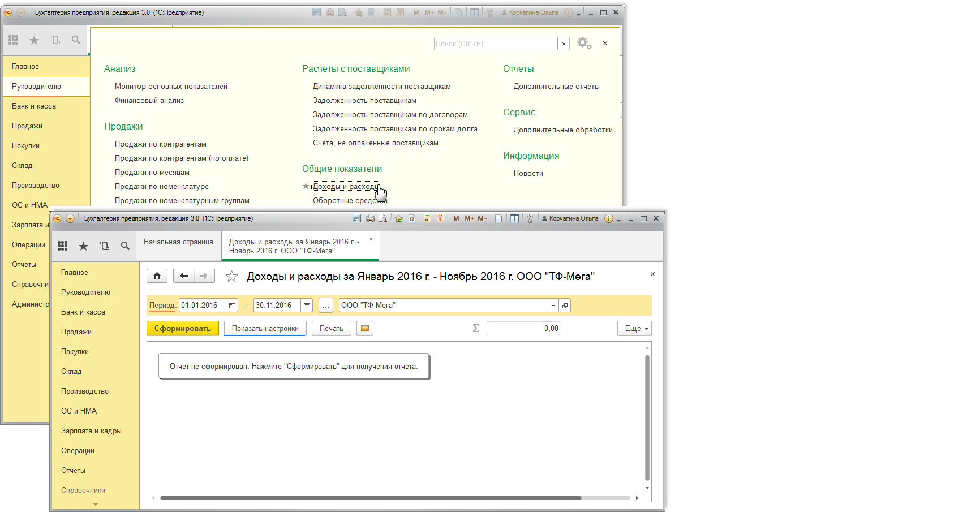The height and width of the screenshot is (512, 980).
Task: Click M- memory button in front window
Action: point(482,218)
